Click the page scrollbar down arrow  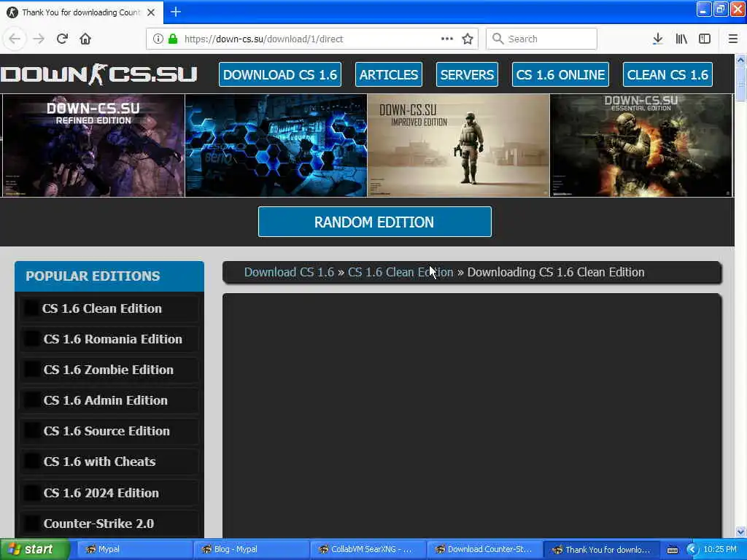pyautogui.click(x=741, y=532)
